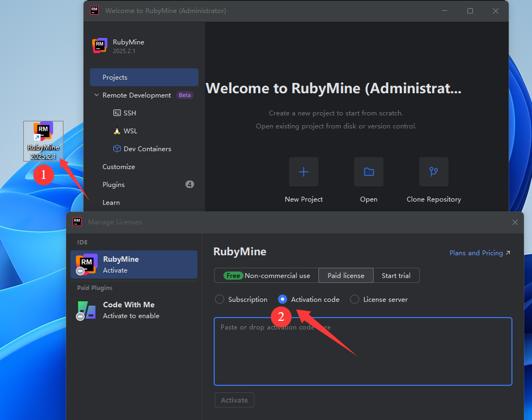Click the Remote Development label
This screenshot has width=532, height=420.
tap(137, 95)
